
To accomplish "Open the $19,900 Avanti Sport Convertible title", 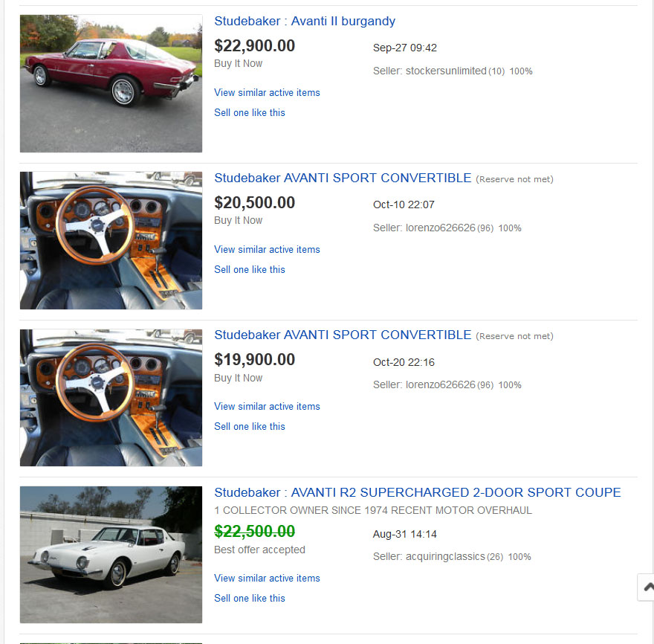I will pyautogui.click(x=343, y=335).
